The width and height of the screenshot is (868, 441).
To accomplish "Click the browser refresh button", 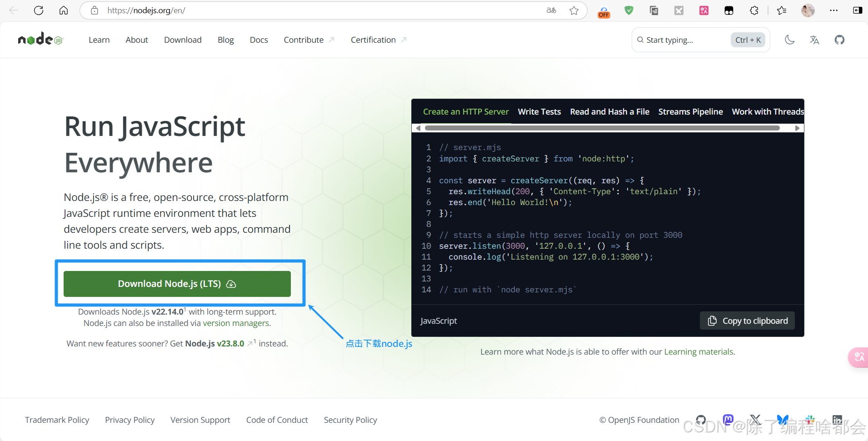I will click(39, 10).
